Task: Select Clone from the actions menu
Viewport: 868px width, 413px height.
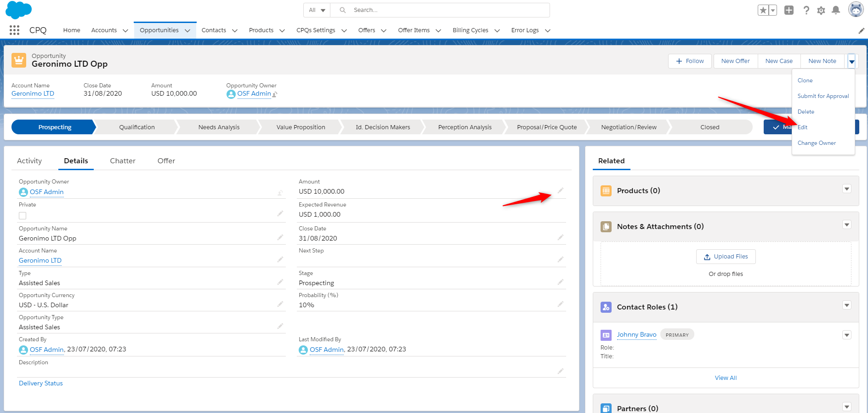Action: [805, 80]
